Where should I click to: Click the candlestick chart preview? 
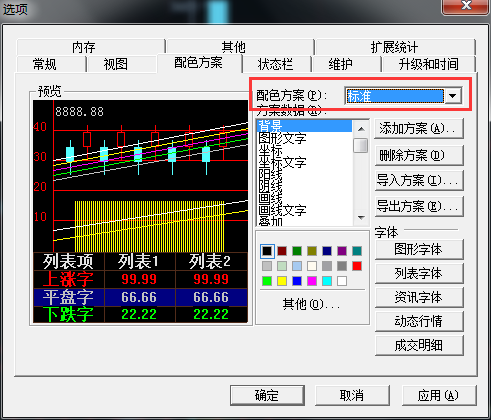pos(140,176)
